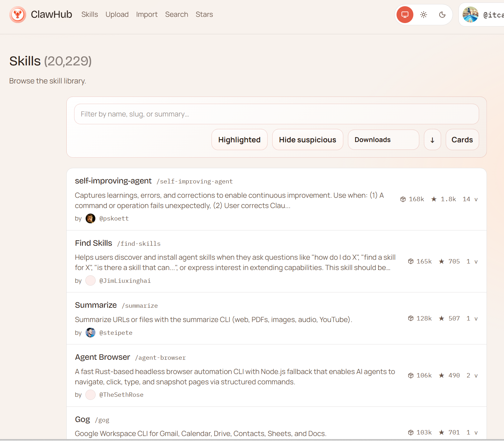Click @pskoett's author avatar
This screenshot has height=441, width=504.
[x=90, y=218]
